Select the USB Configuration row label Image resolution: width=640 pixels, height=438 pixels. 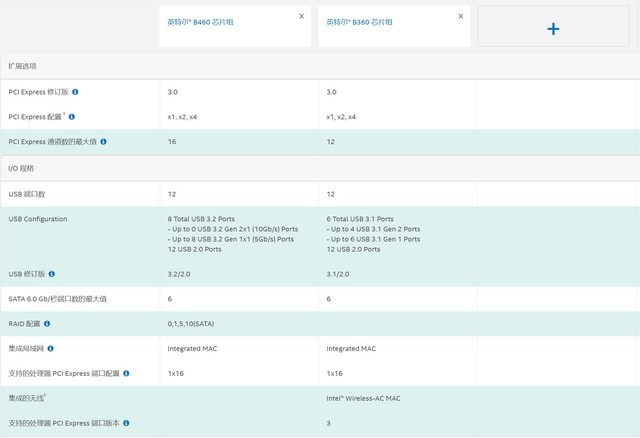tap(35, 217)
